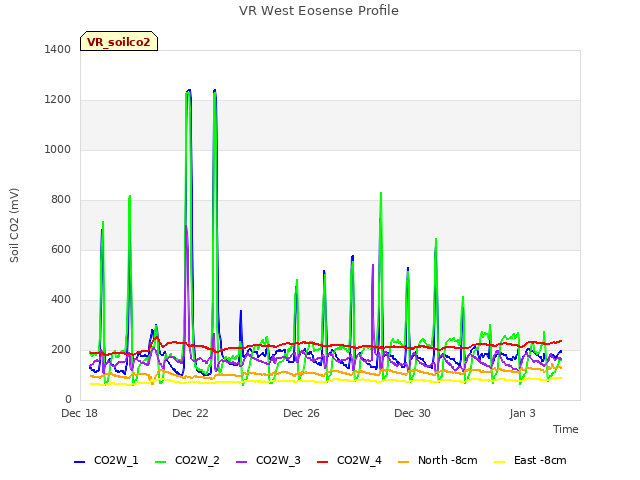The image size is (640, 480).
Task: Click the 0 y-axis tick label
Action: click(68, 399)
